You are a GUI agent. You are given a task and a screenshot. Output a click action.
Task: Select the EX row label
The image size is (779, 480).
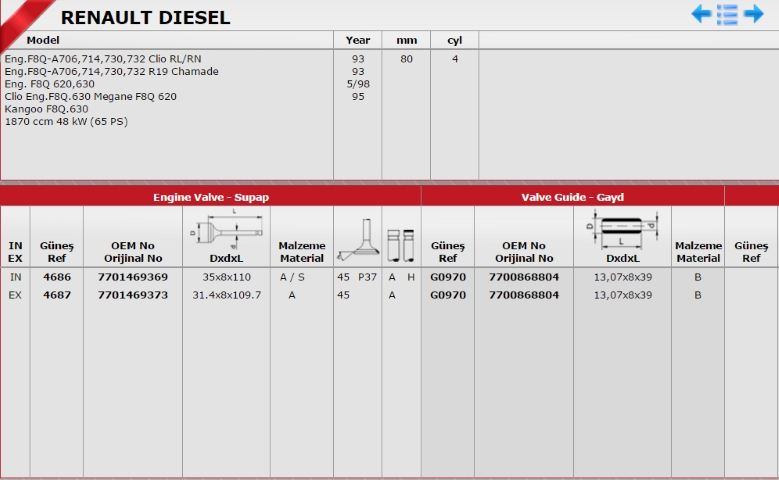[15, 295]
